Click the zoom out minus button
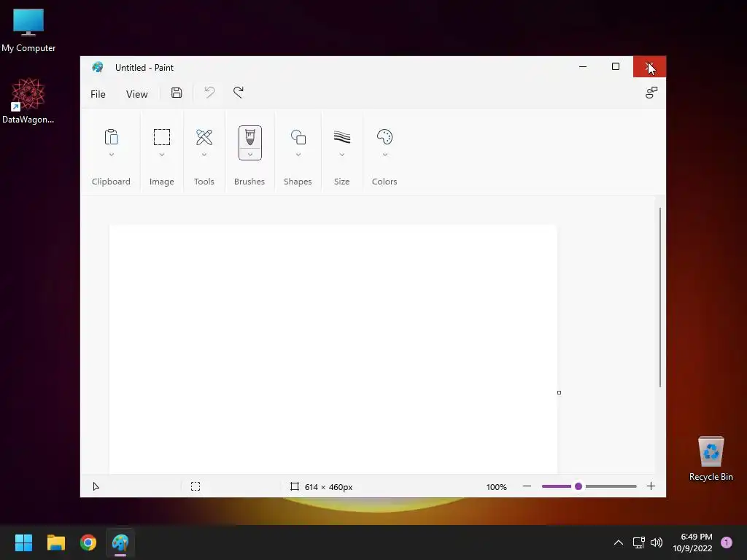Screen dimensions: 747x560 point(527,486)
